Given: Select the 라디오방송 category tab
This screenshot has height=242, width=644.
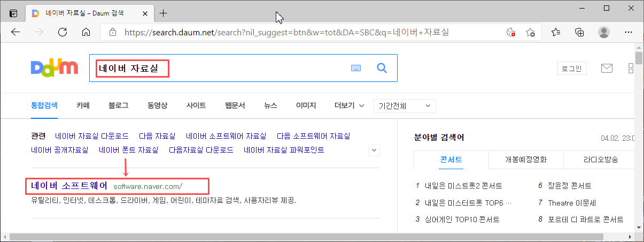Looking at the screenshot, I should tap(601, 160).
